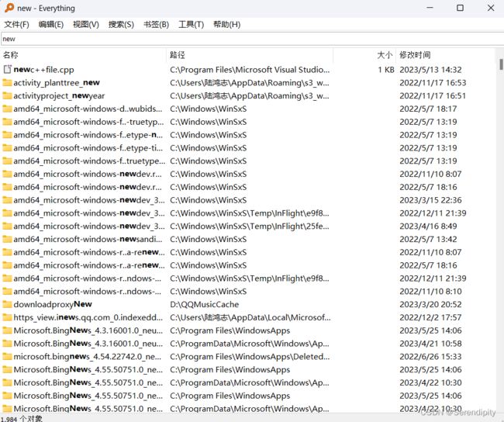The image size is (504, 422).
Task: Open the 文件(F) menu
Action: coord(16,25)
